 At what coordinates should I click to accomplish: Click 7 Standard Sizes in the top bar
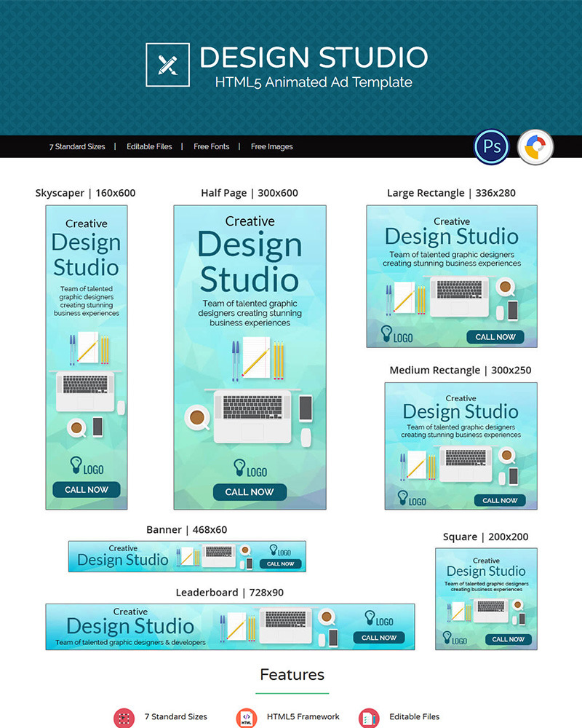[77, 146]
